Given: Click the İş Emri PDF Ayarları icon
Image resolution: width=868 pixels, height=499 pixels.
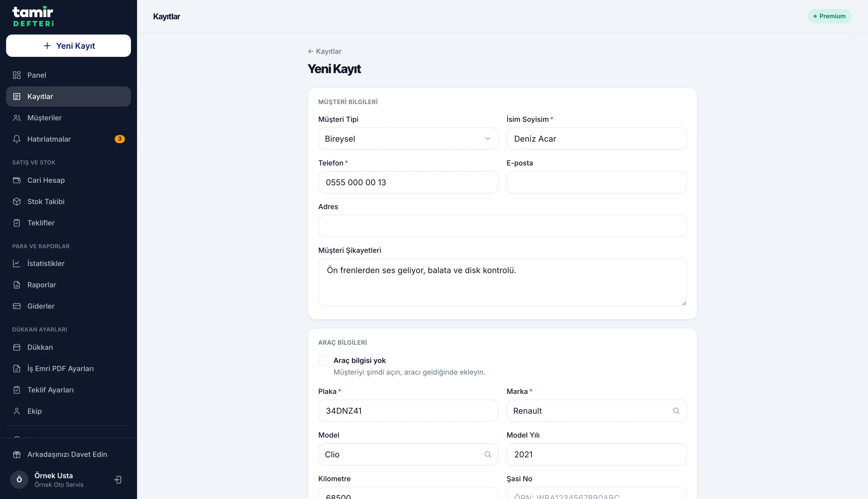Looking at the screenshot, I should tap(16, 369).
